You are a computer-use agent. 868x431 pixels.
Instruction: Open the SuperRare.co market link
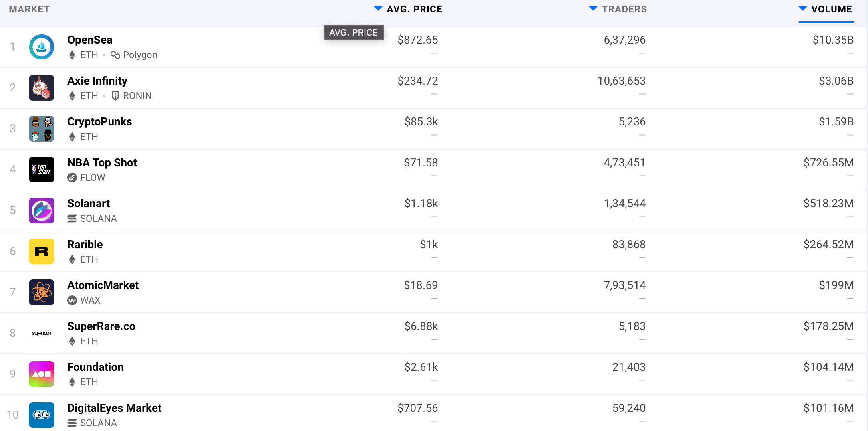(x=101, y=326)
